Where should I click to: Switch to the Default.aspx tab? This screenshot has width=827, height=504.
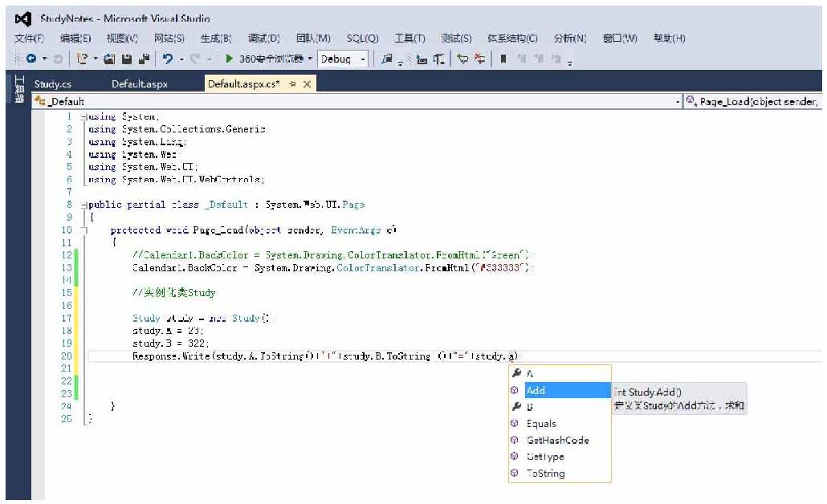(140, 83)
